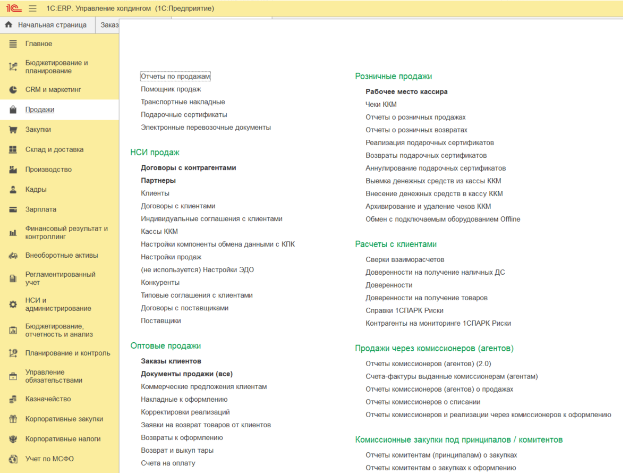
Task: Click the Корпоративные налоги emblem icon
Action: (13, 439)
